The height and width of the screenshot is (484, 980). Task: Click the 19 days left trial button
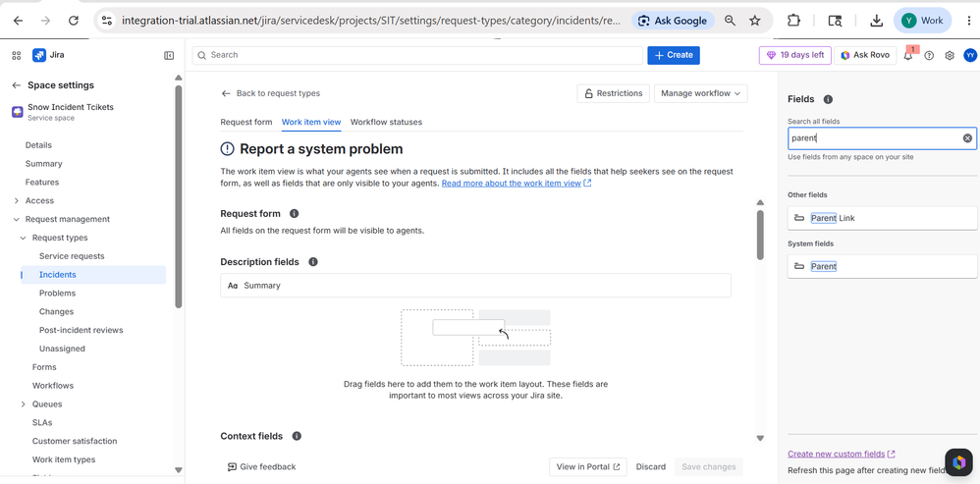pos(795,55)
